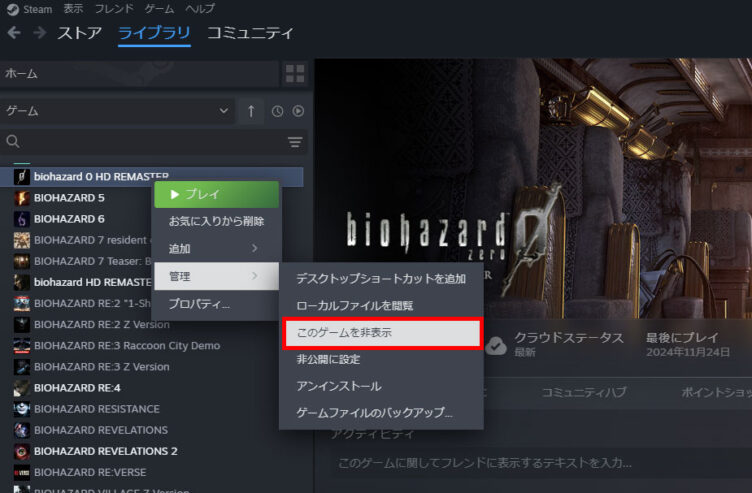Click the recent activity clock icon

pos(277,111)
